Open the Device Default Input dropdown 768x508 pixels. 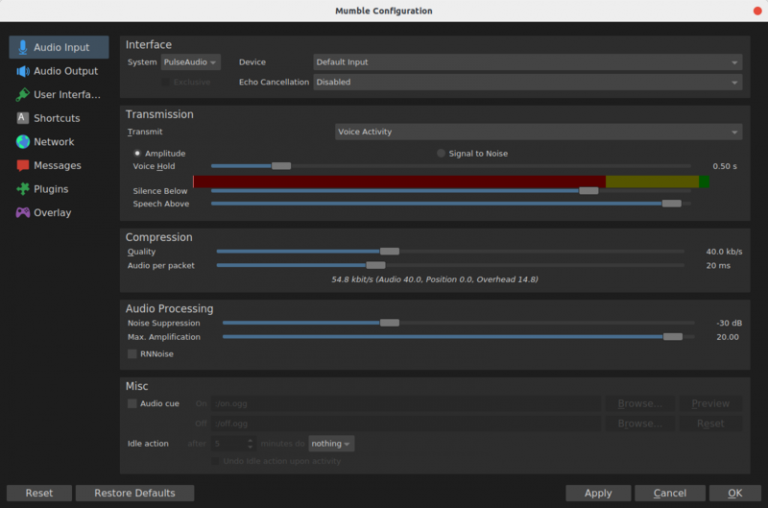(x=526, y=62)
